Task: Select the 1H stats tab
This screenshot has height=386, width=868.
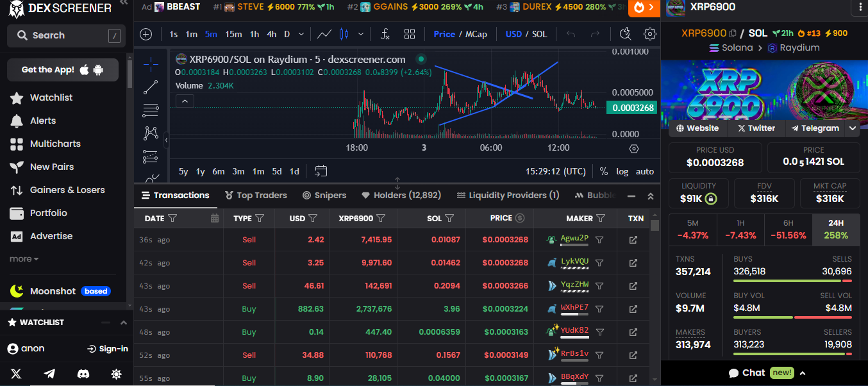Action: point(740,229)
